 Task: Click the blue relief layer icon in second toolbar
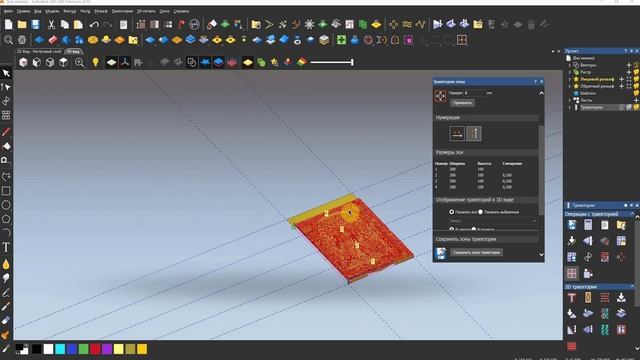click(39, 40)
